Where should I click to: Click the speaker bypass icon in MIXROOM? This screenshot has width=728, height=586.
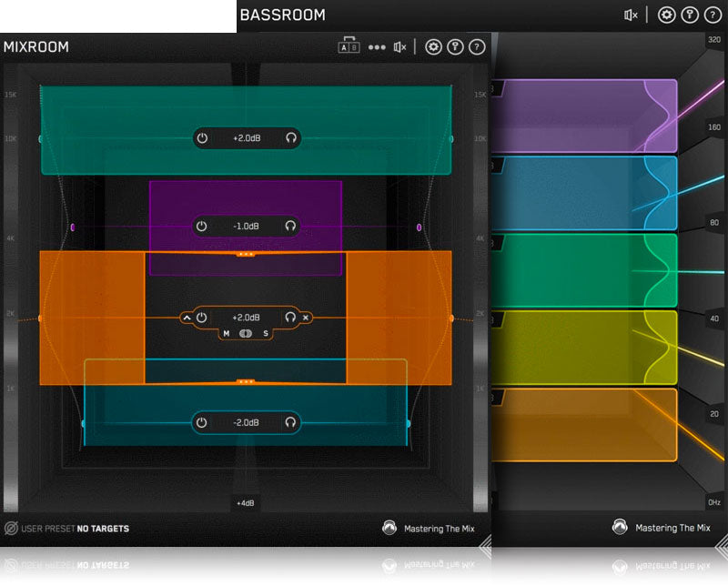[399, 47]
